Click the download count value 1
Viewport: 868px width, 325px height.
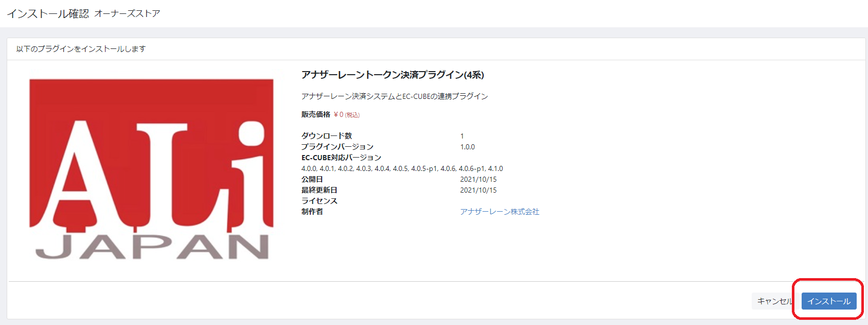pyautogui.click(x=462, y=136)
